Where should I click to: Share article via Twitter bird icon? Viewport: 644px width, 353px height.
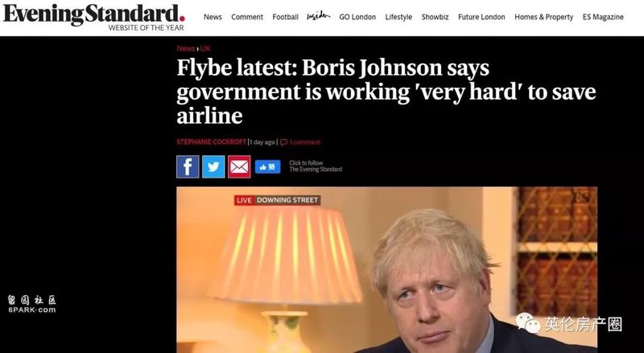tap(213, 166)
